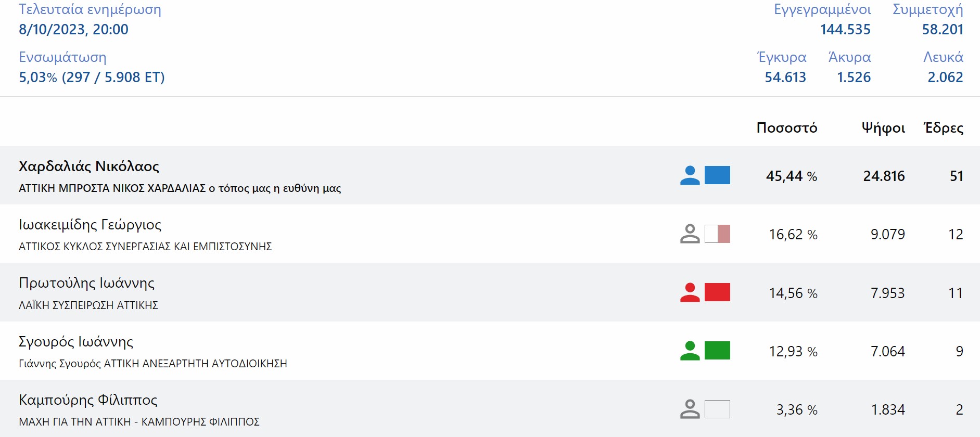Click the red person icon for Πρωτούλης
Screen dimensions: 980x437
click(690, 292)
